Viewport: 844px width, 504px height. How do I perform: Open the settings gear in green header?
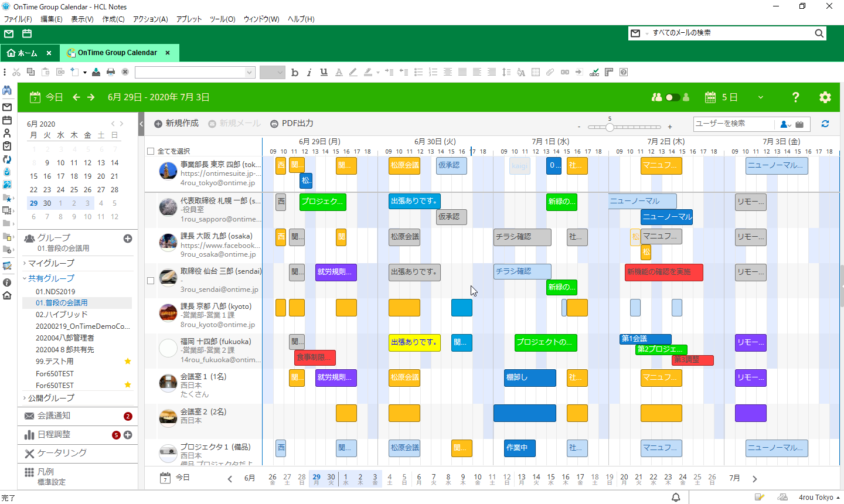pyautogui.click(x=825, y=97)
